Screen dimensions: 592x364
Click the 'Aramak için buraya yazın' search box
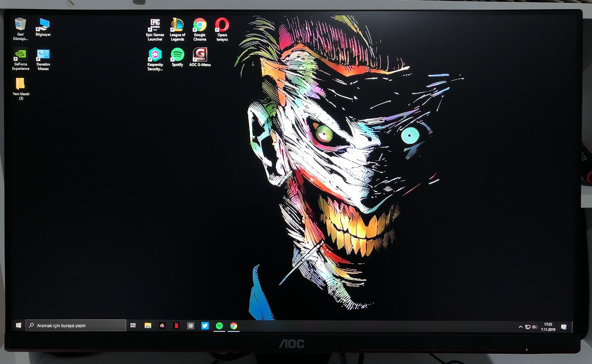(x=76, y=326)
